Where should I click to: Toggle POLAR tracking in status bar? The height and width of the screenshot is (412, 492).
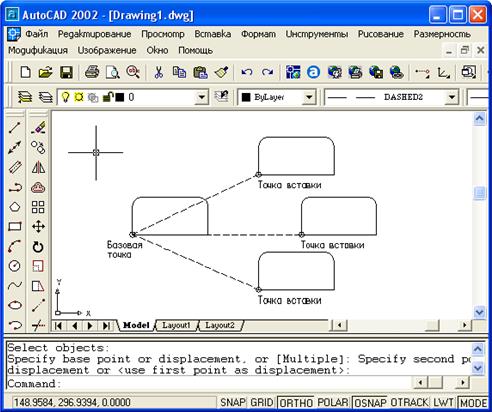[332, 403]
